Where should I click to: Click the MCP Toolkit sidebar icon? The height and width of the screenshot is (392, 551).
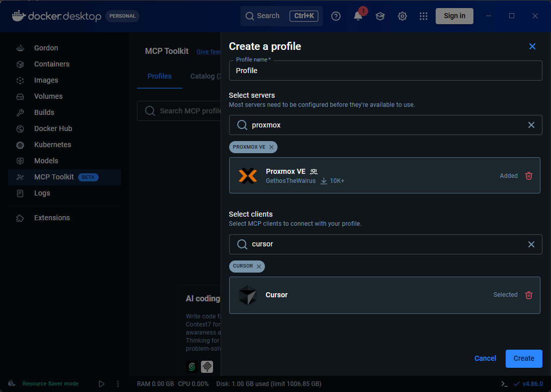[x=20, y=177]
